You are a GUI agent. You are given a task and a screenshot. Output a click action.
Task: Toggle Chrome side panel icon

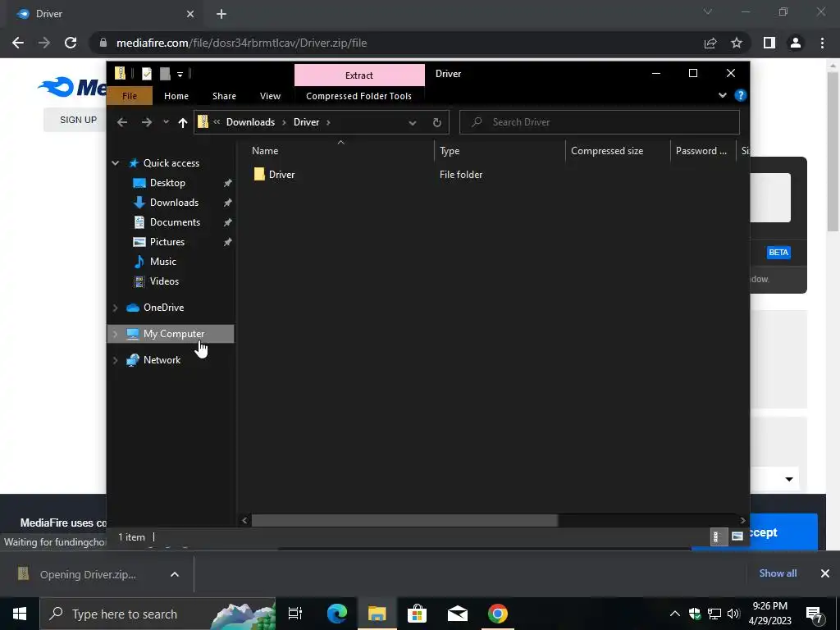(769, 43)
